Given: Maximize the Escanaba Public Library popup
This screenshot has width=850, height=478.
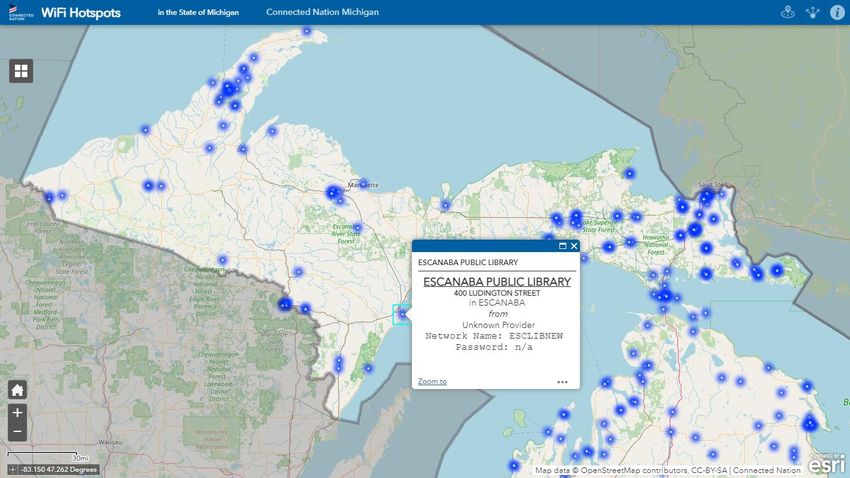Looking at the screenshot, I should [562, 245].
